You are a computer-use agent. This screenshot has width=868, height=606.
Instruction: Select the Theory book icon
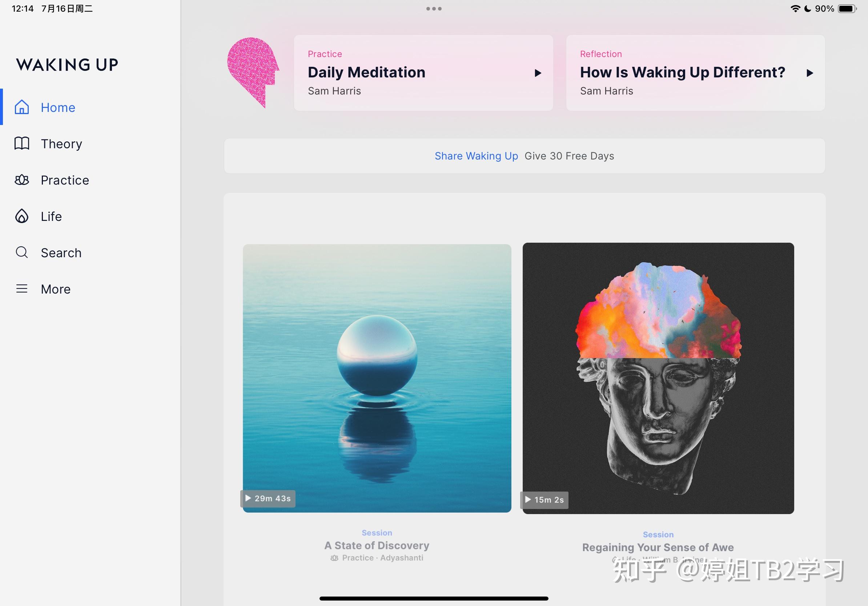pos(21,144)
